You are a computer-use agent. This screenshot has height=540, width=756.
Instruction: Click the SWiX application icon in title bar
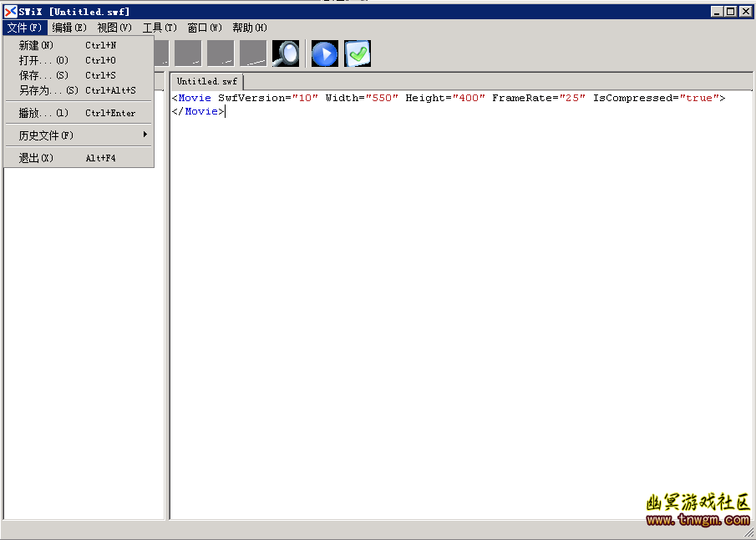(x=11, y=12)
